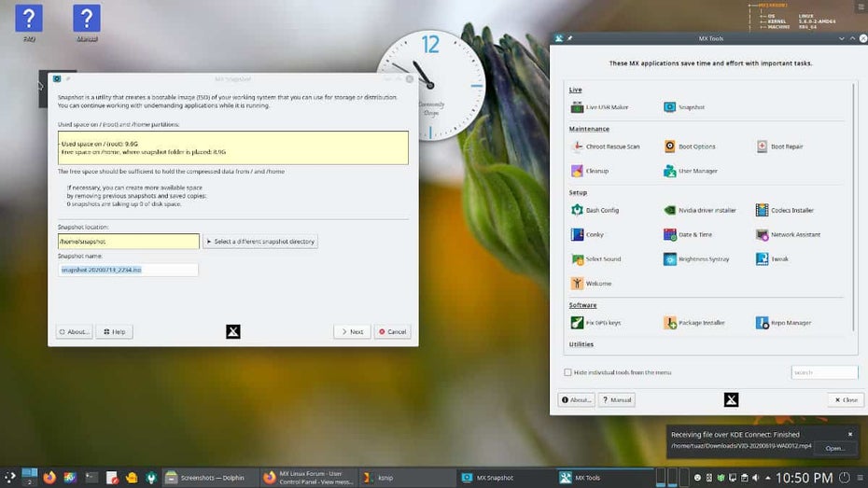Viewport: 868px width, 488px height.
Task: Dismiss the KDE Connect notification
Action: pos(850,434)
